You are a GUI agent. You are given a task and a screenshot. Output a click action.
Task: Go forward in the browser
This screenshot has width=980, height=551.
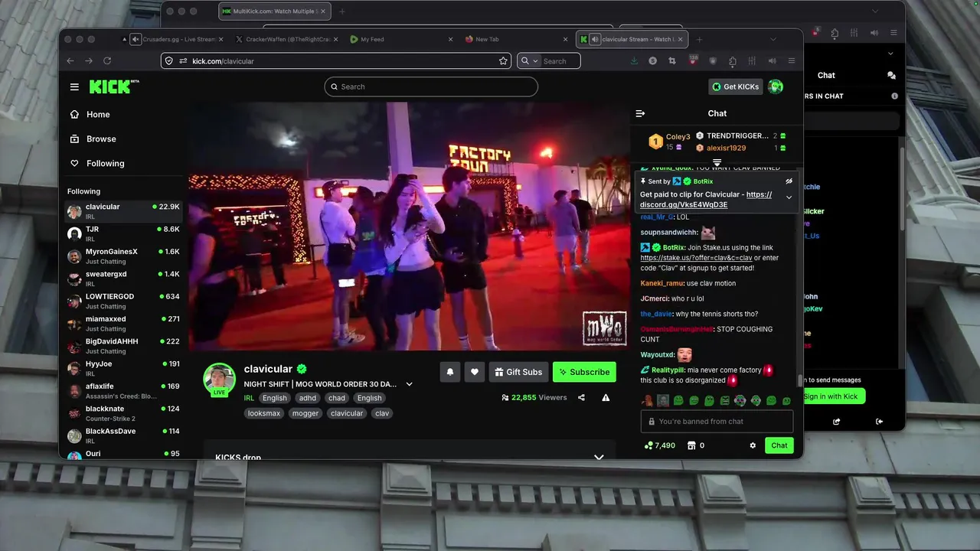(x=89, y=60)
